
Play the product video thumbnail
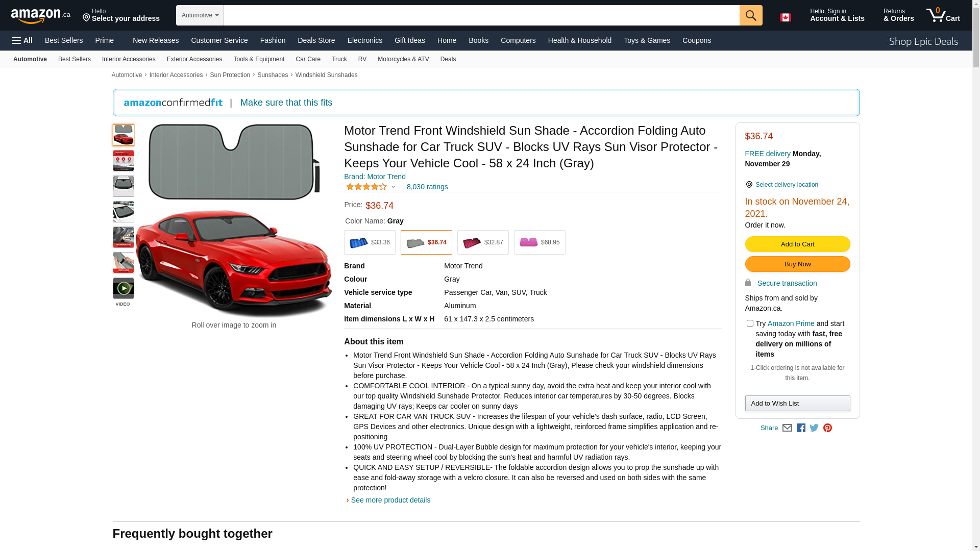click(x=123, y=289)
